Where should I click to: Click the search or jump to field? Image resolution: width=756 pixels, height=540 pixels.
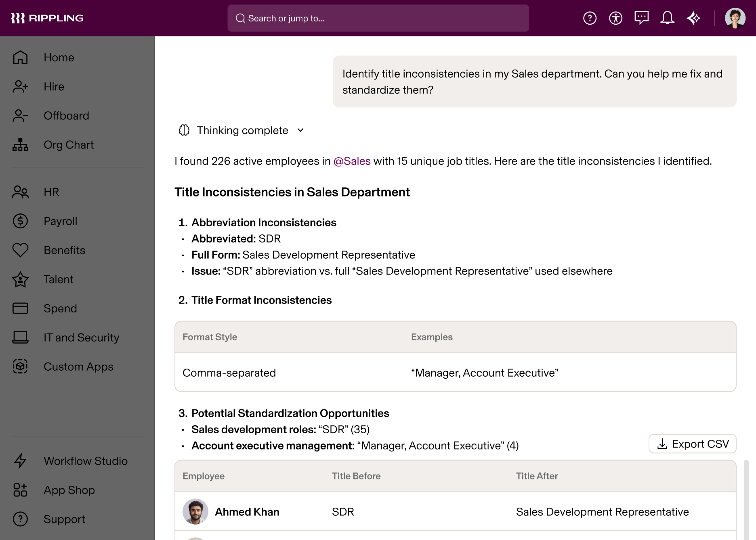[378, 18]
